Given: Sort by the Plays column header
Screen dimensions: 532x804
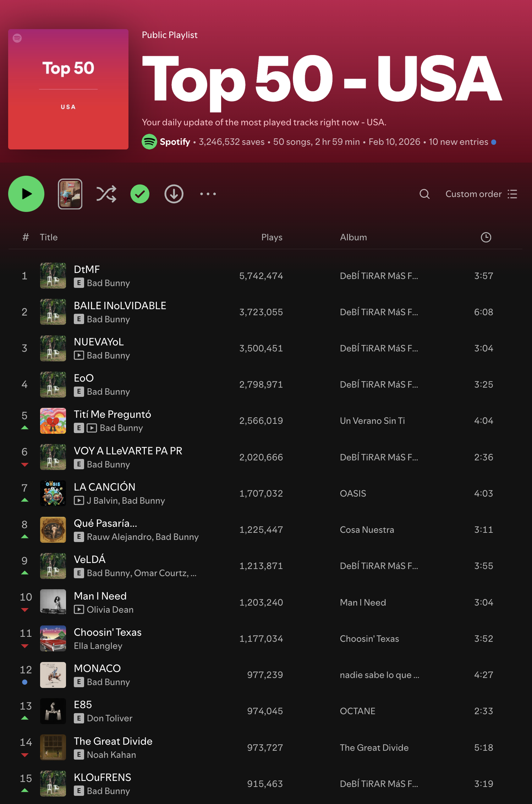Looking at the screenshot, I should coord(272,237).
